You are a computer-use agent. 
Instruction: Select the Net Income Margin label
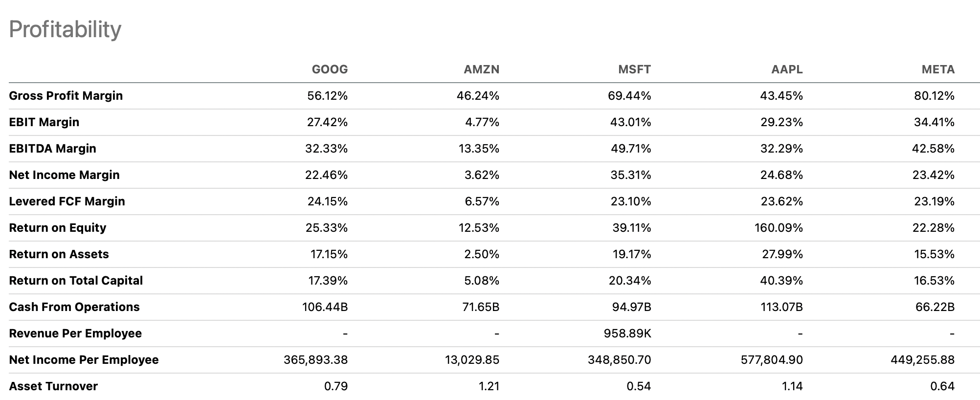point(64,175)
